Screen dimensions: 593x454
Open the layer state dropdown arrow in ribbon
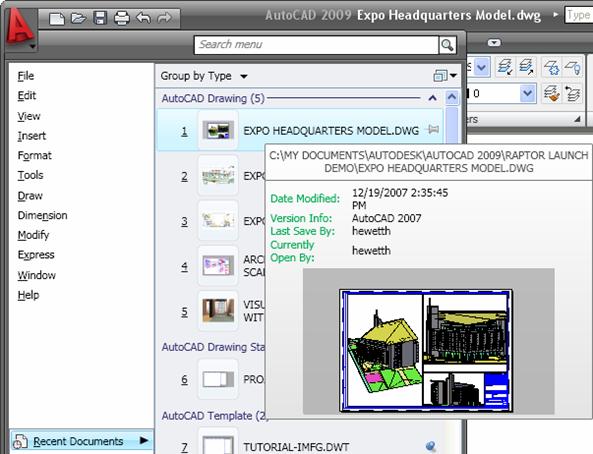pyautogui.click(x=481, y=67)
